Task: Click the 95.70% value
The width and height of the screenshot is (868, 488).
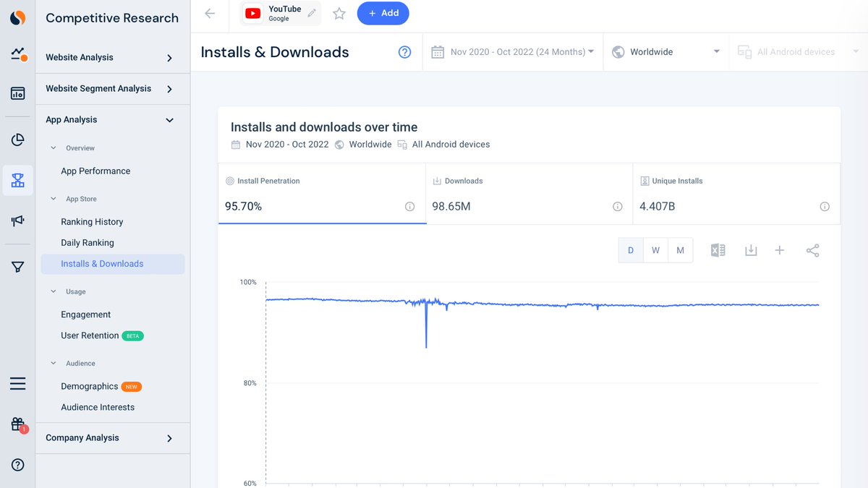Action: pos(243,207)
